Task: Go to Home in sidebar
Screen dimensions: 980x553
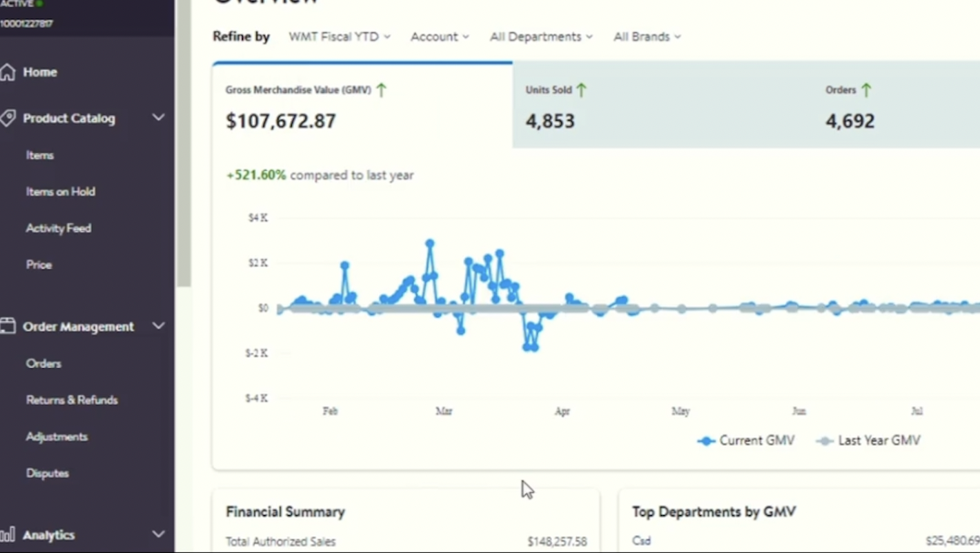Action: [40, 72]
